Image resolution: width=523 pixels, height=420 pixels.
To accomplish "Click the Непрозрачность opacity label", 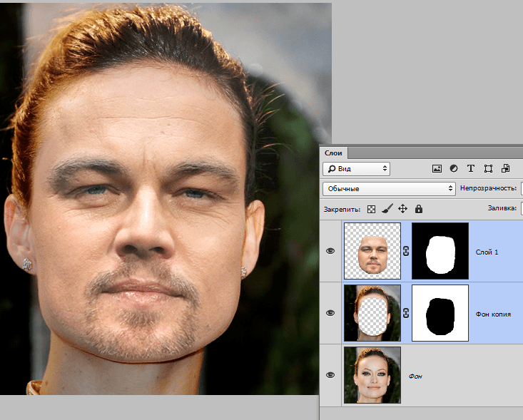I will click(x=488, y=188).
